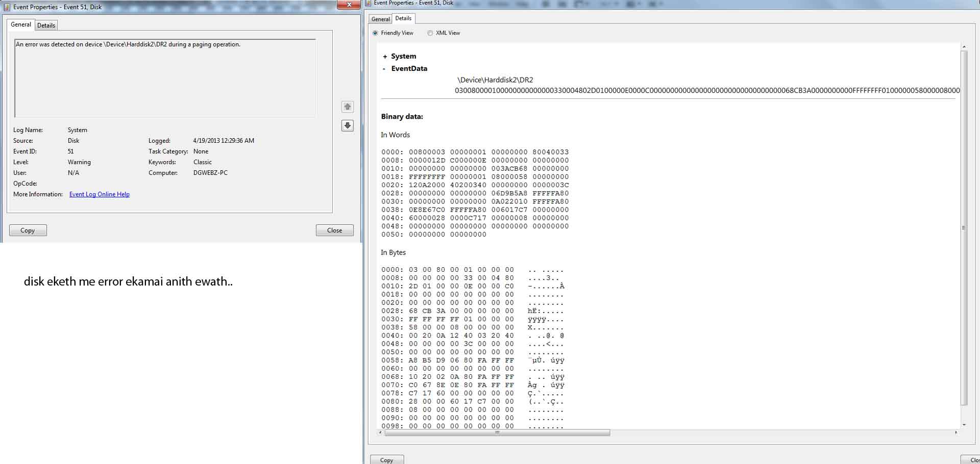Viewport: 980px width, 464px height.
Task: Click the Logged value 4/19/2013 12:29:36 AM
Action: pyautogui.click(x=224, y=141)
